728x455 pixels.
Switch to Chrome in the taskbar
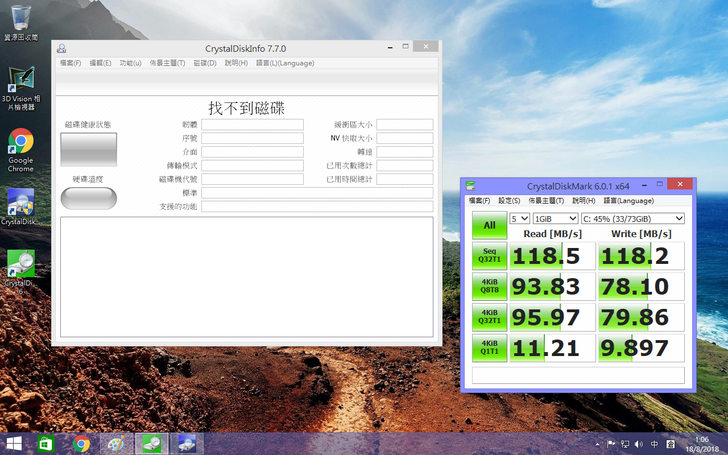pos(81,443)
